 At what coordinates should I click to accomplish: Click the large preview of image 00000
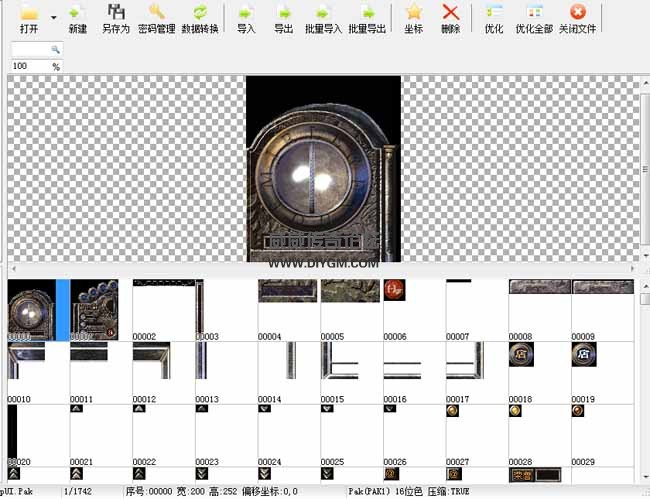click(x=323, y=169)
